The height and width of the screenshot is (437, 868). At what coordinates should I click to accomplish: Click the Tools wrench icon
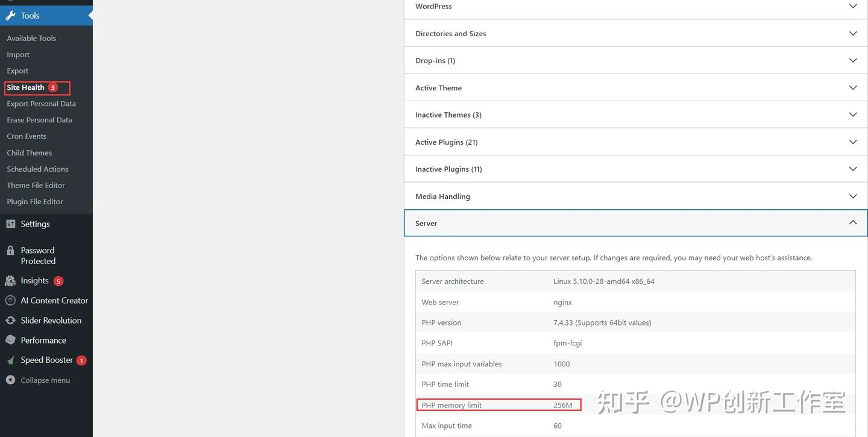[10, 16]
